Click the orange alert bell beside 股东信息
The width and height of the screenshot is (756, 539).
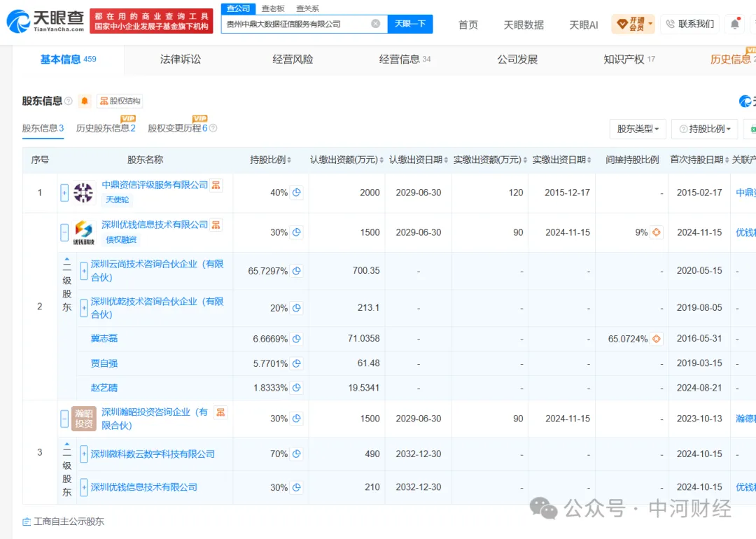click(x=85, y=101)
